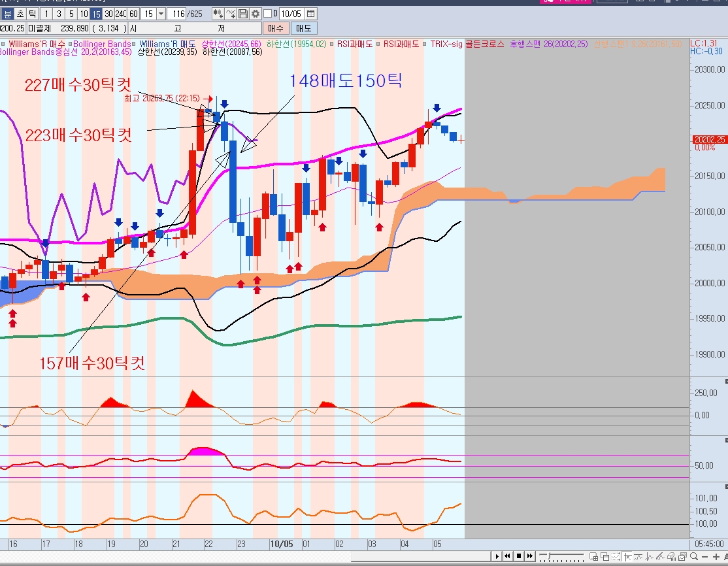728x566 pixels.
Task: Open the calendar date picker icon
Action: click(311, 14)
